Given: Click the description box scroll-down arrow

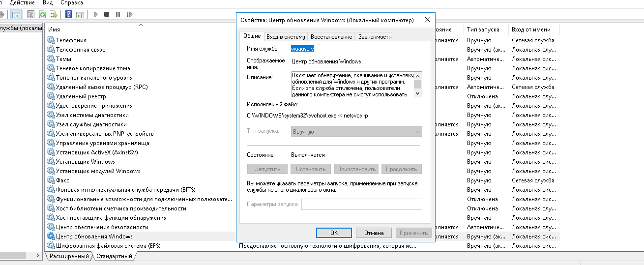Looking at the screenshot, I should (x=418, y=93).
